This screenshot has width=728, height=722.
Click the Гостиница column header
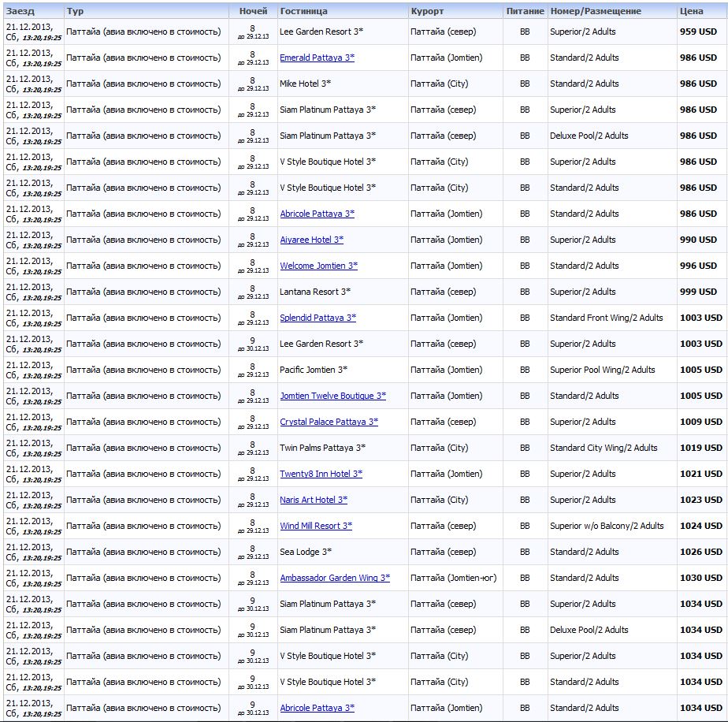pyautogui.click(x=303, y=11)
